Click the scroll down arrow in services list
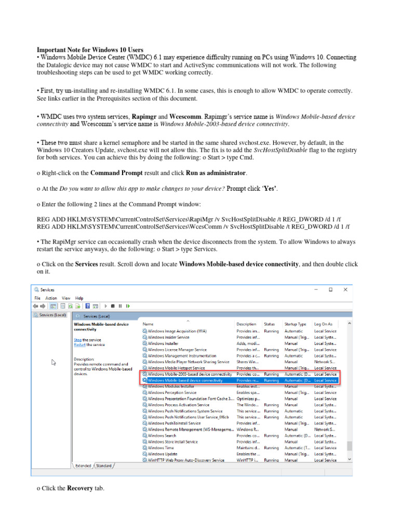This screenshot has width=399, height=532. 350,459
